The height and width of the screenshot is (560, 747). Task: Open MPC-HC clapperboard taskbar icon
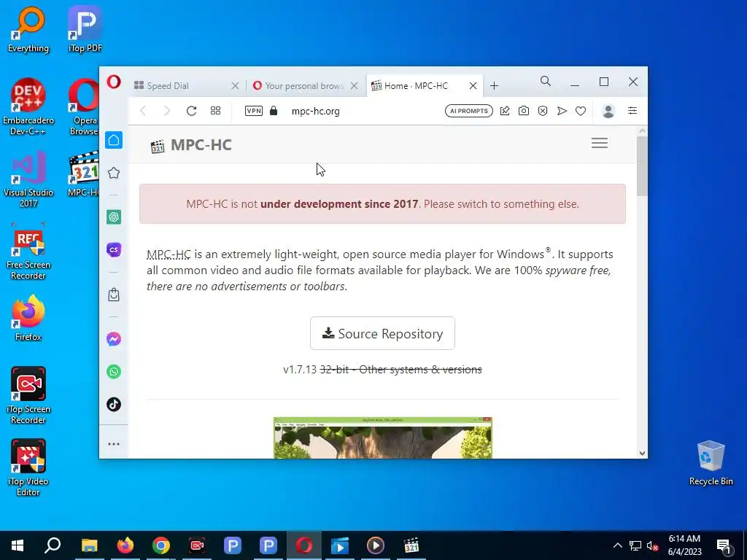coord(411,545)
